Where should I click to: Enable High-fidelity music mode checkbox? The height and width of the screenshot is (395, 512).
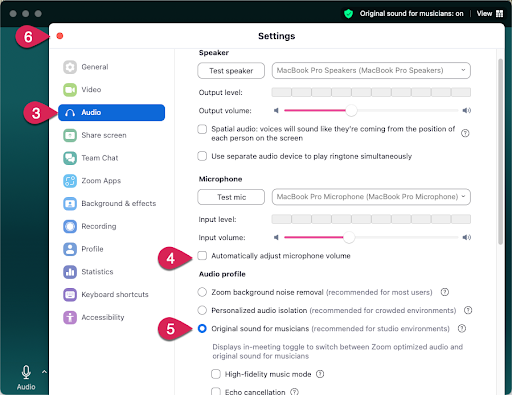tap(216, 374)
